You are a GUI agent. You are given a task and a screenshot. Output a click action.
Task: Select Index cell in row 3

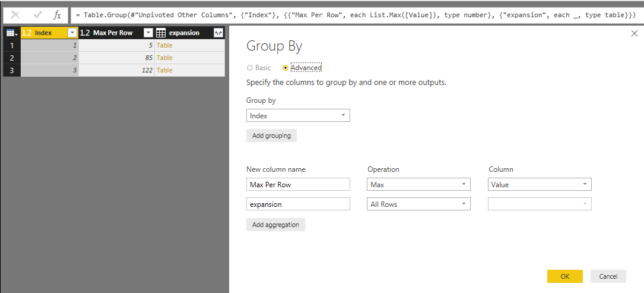tap(49, 70)
